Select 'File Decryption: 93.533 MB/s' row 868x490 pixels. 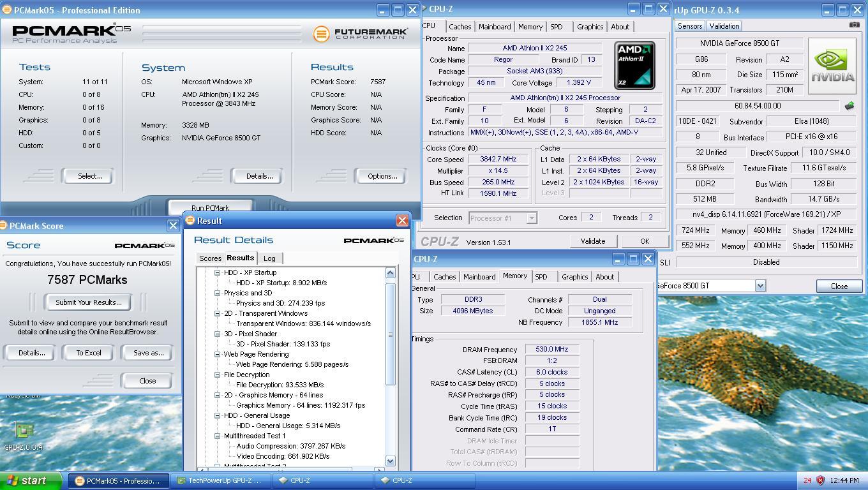point(280,385)
